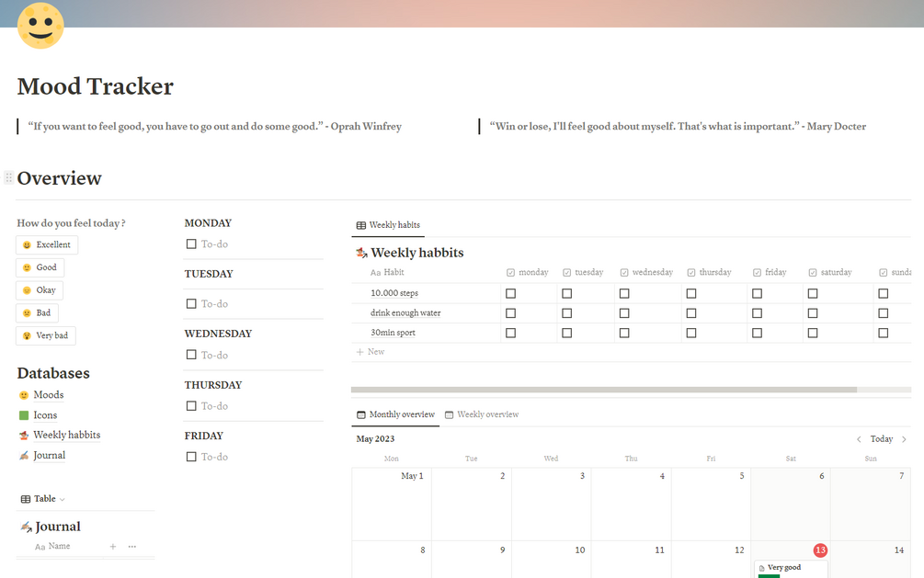Go to previous month with left arrow
This screenshot has width=924, height=578.
pyautogui.click(x=859, y=439)
